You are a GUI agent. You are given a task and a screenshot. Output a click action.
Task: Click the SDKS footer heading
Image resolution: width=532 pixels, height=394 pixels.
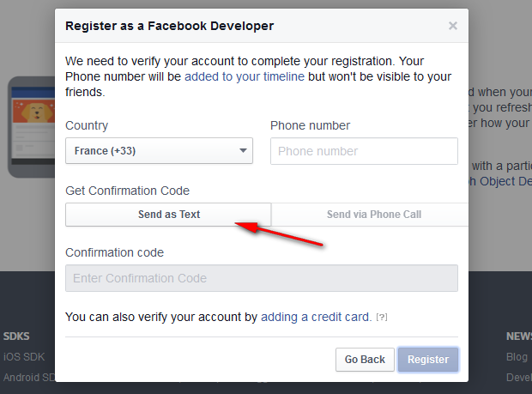click(16, 336)
